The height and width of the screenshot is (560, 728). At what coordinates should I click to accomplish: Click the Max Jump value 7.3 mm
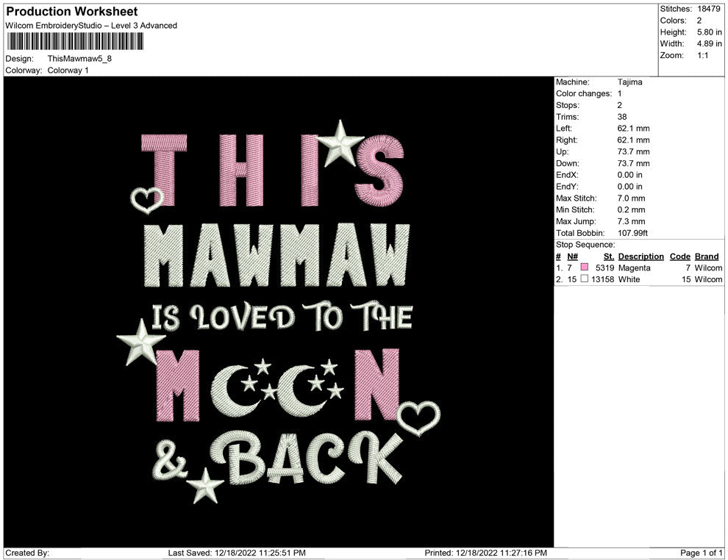pyautogui.click(x=631, y=221)
